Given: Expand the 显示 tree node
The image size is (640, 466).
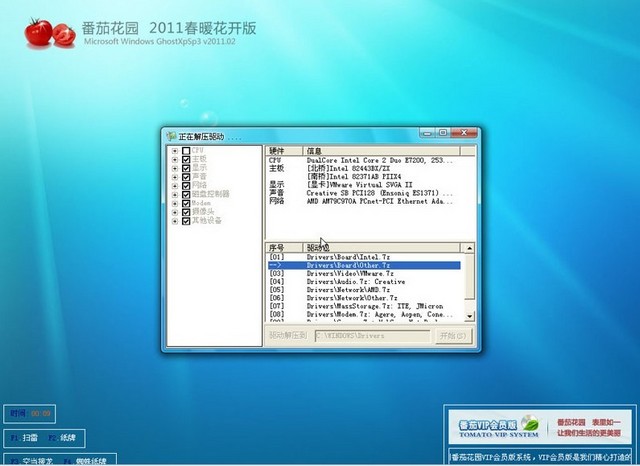Looking at the screenshot, I should point(175,168).
